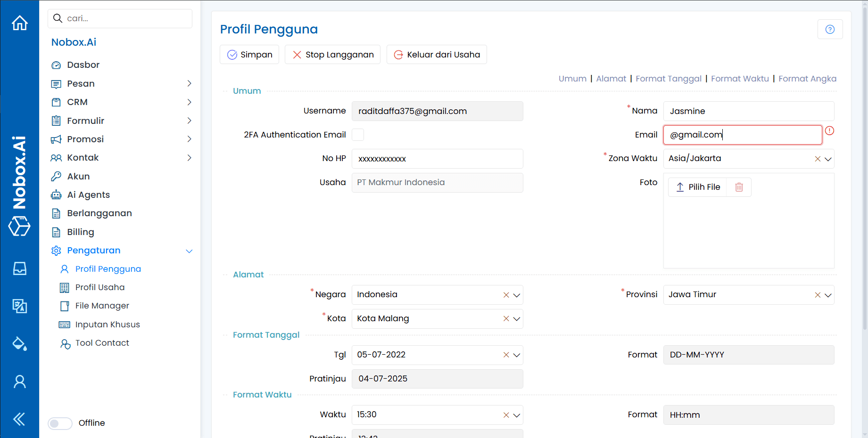Viewport: 868px width, 438px height.
Task: Open the help question-mark icon
Action: [830, 29]
